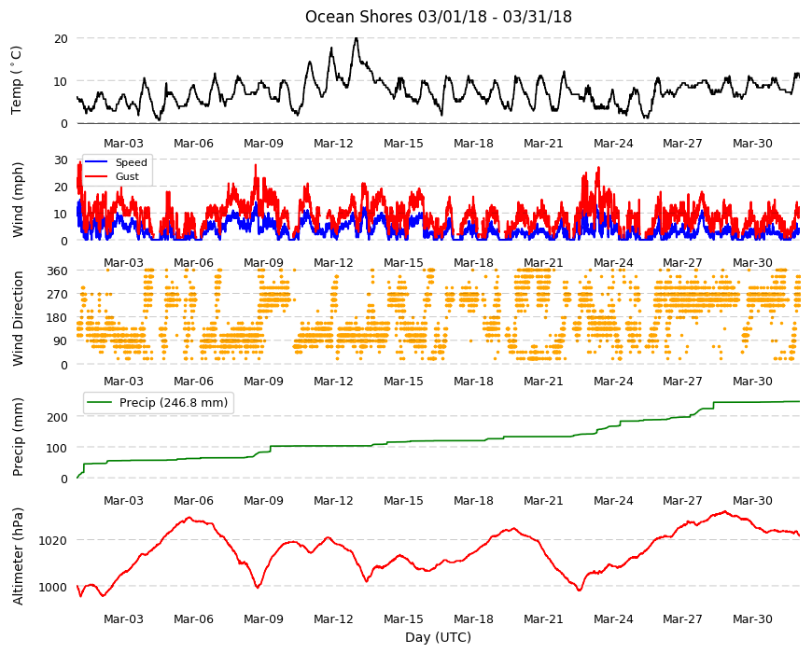
Task: Click the Precip (246.8 mm) legend entry
Action: point(159,403)
